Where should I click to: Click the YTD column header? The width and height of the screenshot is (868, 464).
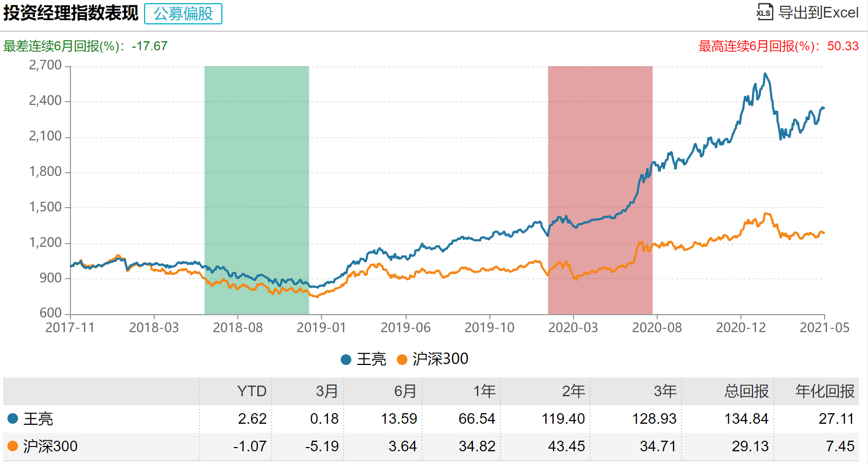click(x=252, y=391)
